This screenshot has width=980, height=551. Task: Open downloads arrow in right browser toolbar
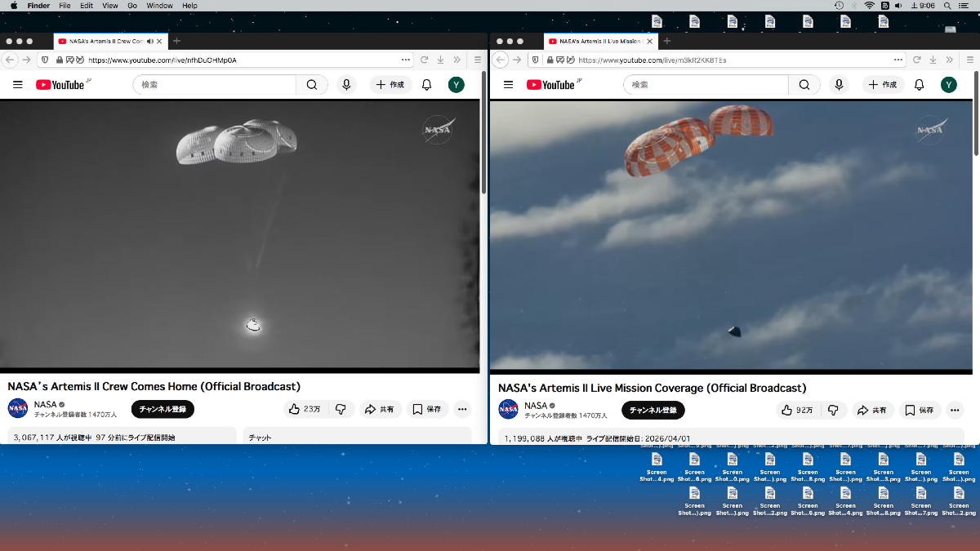click(932, 60)
